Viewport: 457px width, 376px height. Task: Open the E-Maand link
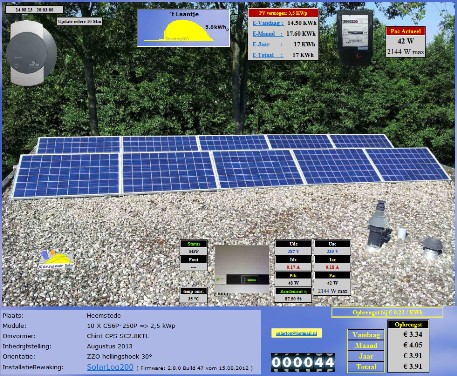(x=268, y=34)
